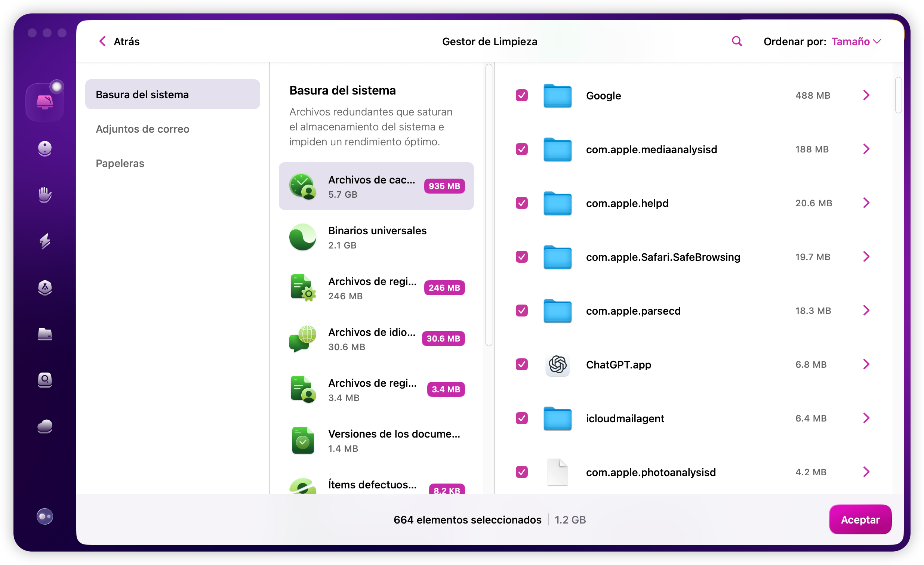
Task: Click the Google folder icon
Action: (x=557, y=96)
